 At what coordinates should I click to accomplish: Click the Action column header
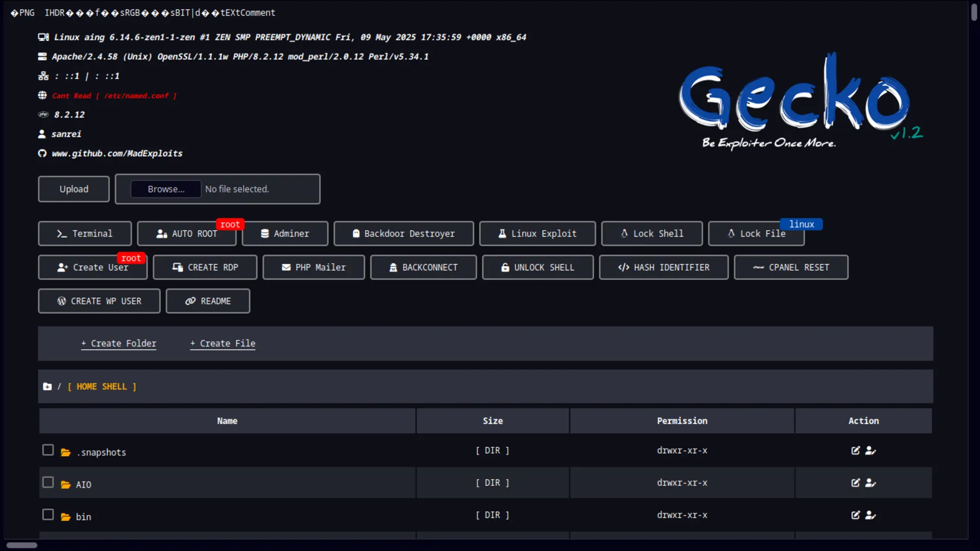click(x=864, y=421)
